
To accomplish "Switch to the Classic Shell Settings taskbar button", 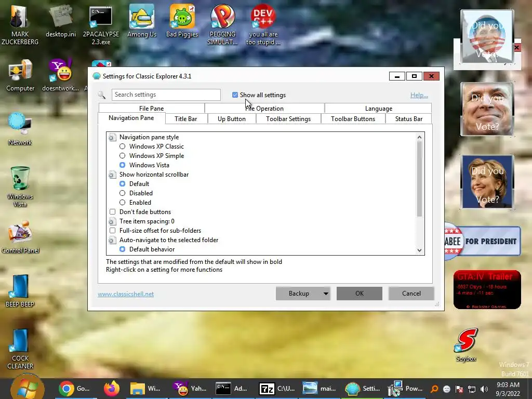I will point(362,389).
